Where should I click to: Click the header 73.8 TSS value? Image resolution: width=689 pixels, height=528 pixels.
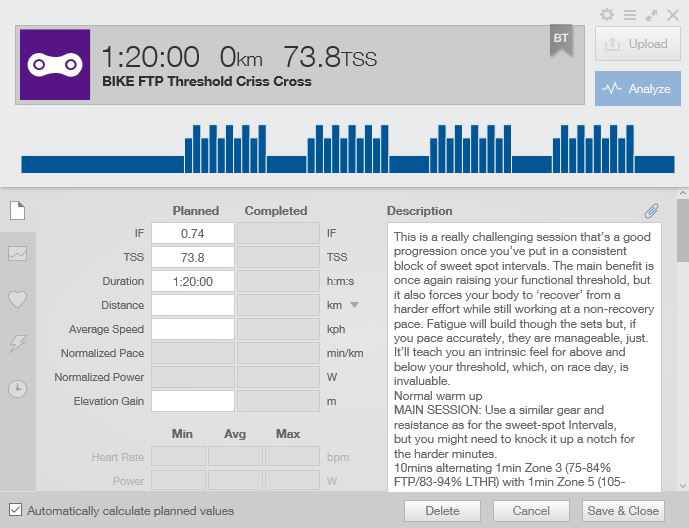[x=330, y=57]
